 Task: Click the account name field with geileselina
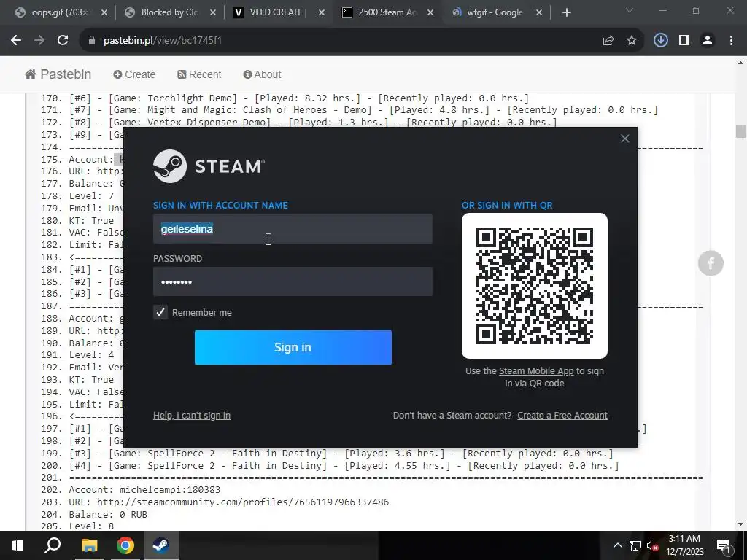coord(293,228)
